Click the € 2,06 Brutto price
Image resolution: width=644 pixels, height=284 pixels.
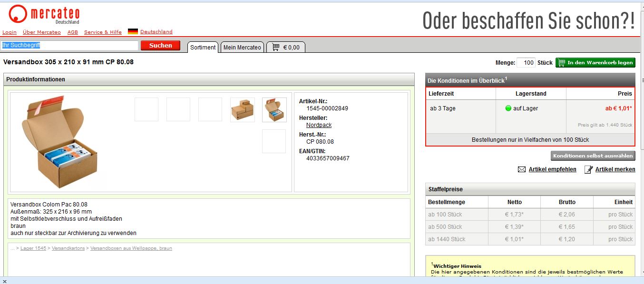click(567, 215)
